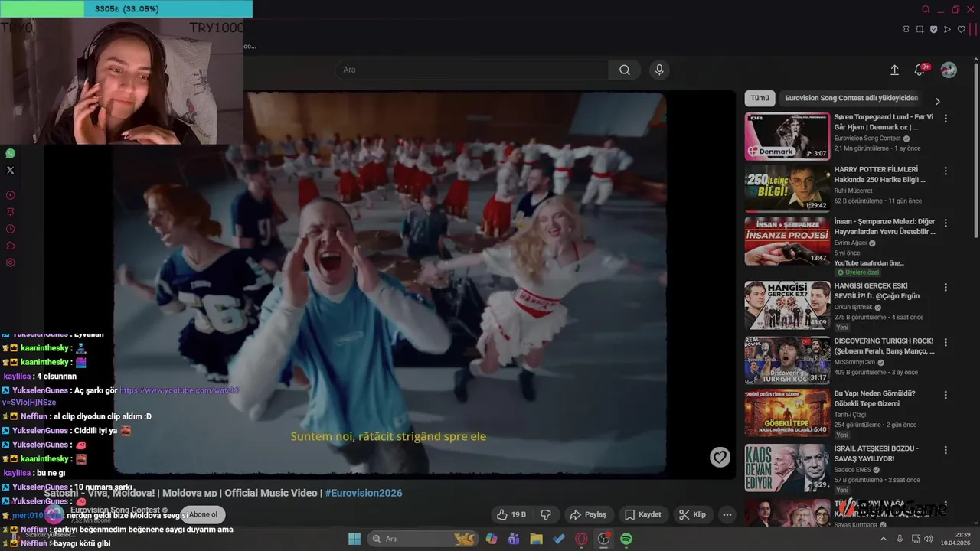980x551 pixels.
Task: Select Eurovision Song Contest adlı yükleyiciden chip
Action: (x=851, y=98)
